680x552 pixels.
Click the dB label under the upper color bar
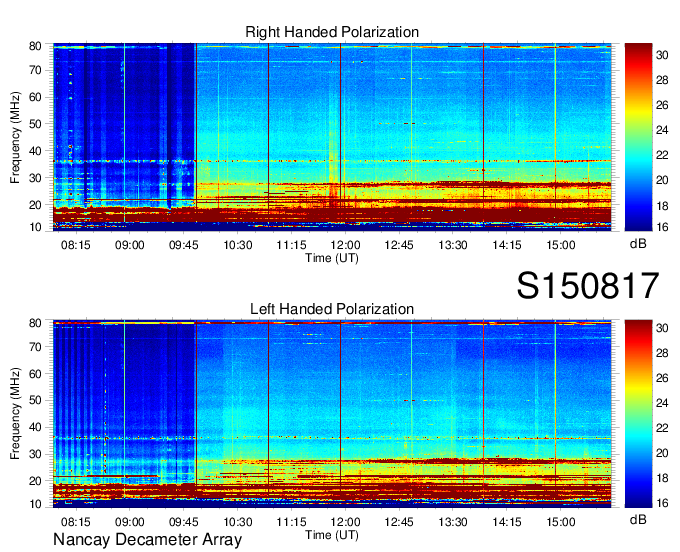638,244
